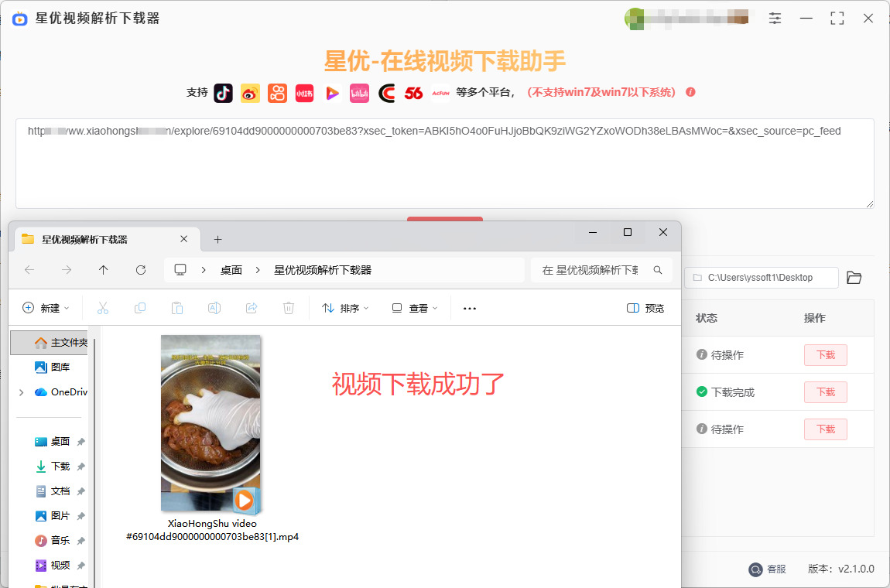Image resolution: width=890 pixels, height=588 pixels.
Task: Click 下载 button in first 待操作 row
Action: tap(825, 355)
